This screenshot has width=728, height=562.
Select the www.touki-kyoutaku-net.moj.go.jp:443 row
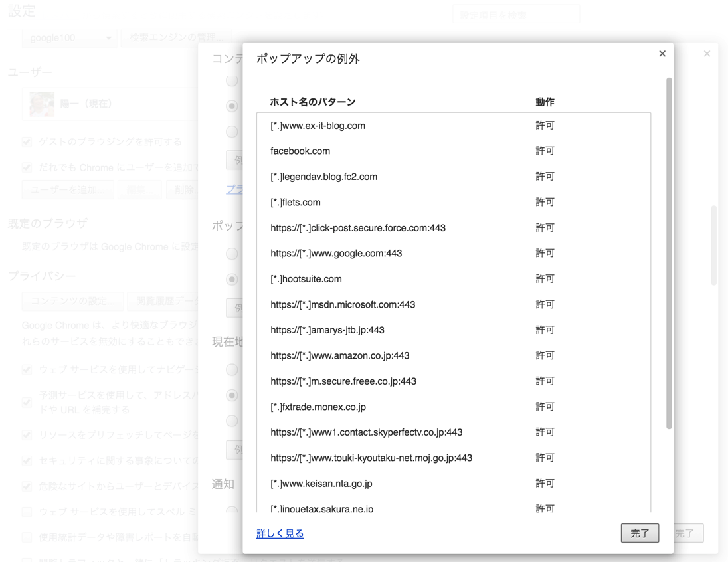click(x=454, y=458)
